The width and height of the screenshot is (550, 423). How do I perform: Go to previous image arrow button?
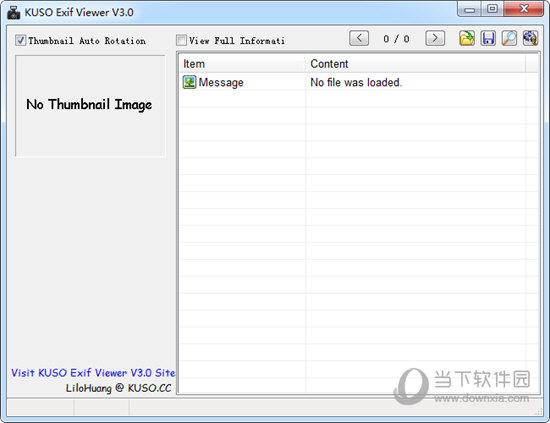pos(359,38)
